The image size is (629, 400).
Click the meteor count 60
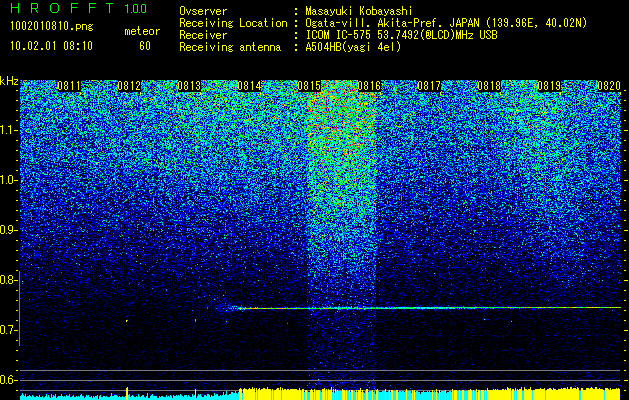coord(145,46)
